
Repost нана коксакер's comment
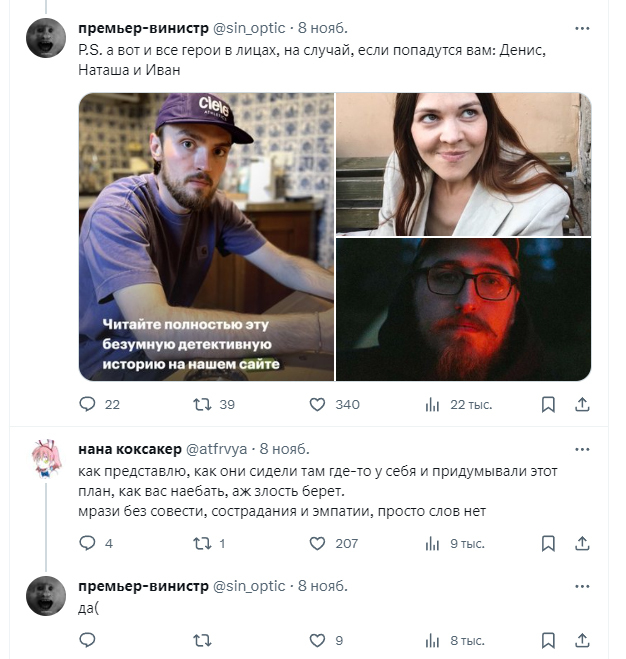pos(202,543)
